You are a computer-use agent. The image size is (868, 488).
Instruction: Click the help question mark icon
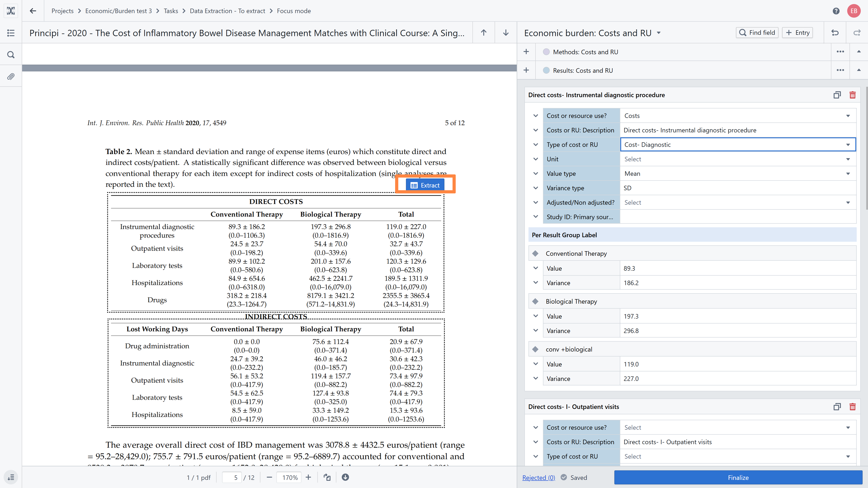click(x=836, y=11)
